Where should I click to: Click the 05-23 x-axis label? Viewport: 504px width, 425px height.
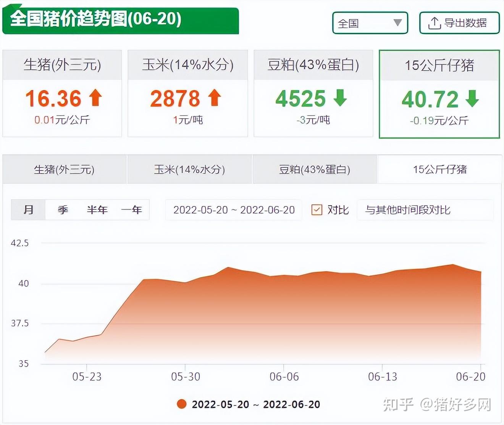(87, 377)
